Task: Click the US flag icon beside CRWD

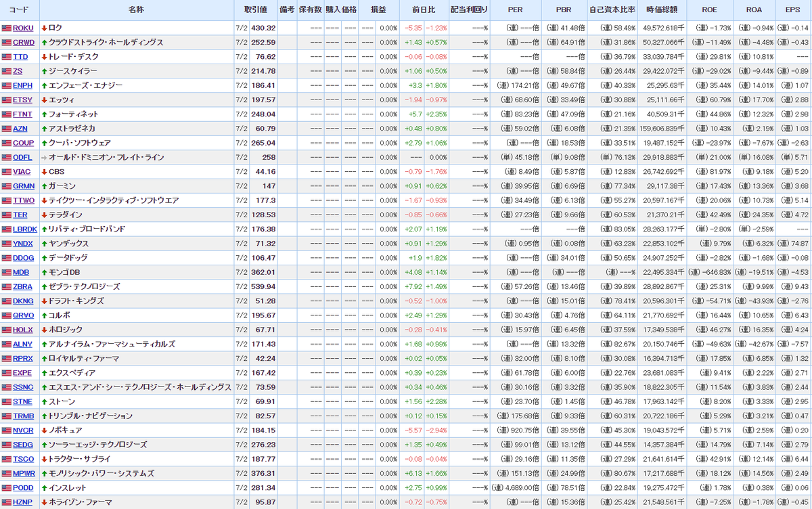Action: click(7, 42)
